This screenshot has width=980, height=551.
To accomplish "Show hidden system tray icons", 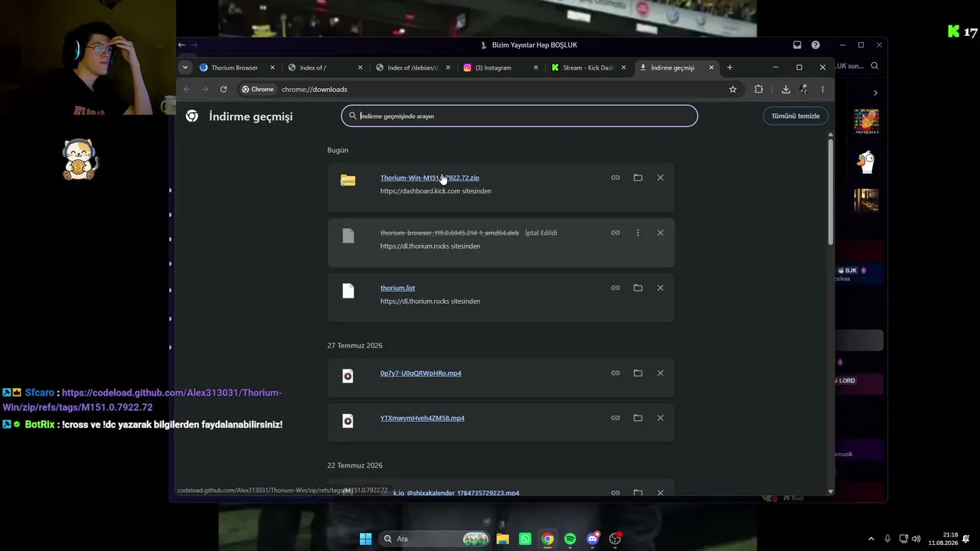I will 871,539.
